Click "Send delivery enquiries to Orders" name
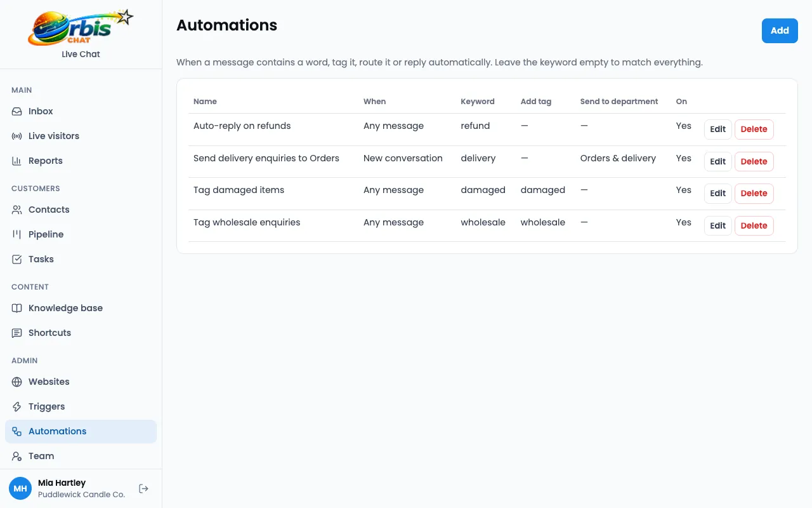 [266, 158]
